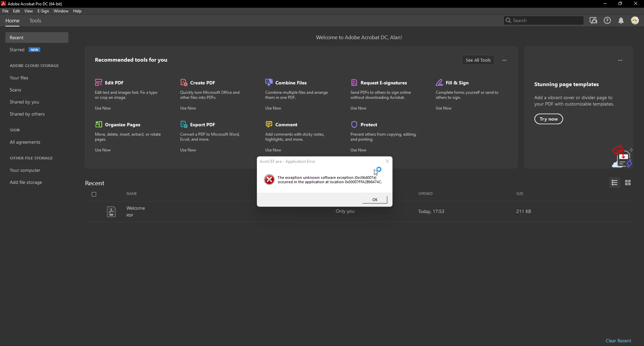Image resolution: width=644 pixels, height=346 pixels.
Task: Click the Protect shield icon
Action: tap(354, 124)
